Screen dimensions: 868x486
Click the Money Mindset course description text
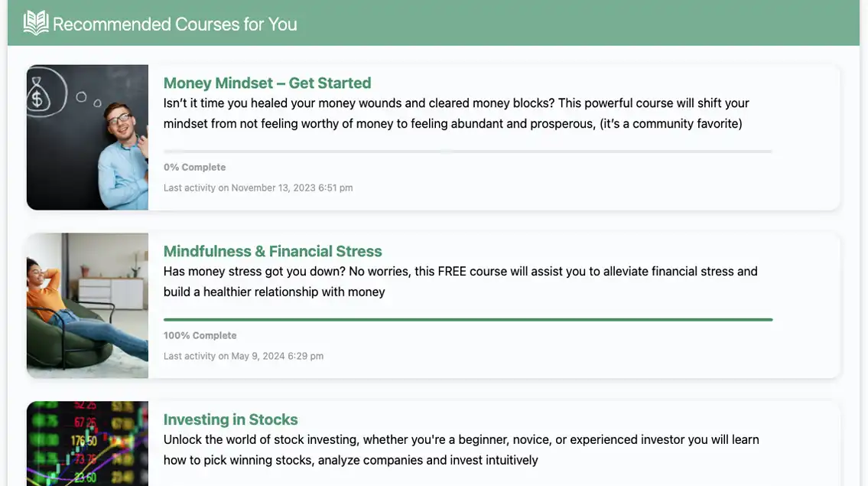click(x=456, y=113)
